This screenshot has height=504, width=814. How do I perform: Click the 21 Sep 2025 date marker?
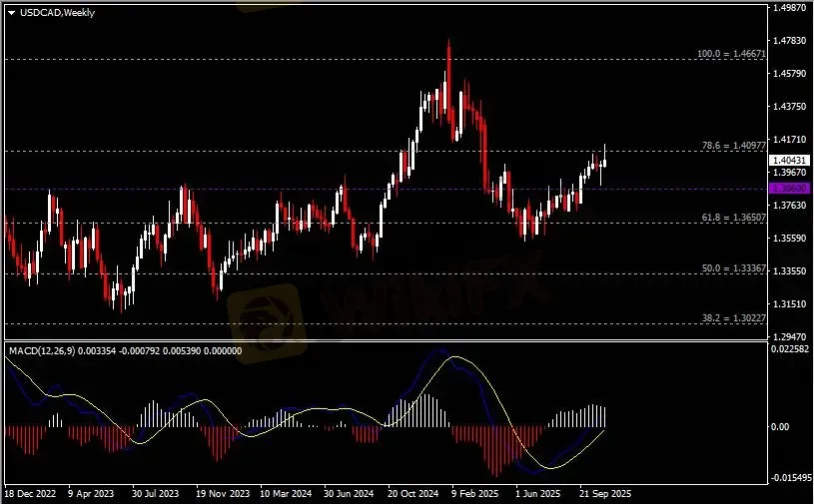604,494
